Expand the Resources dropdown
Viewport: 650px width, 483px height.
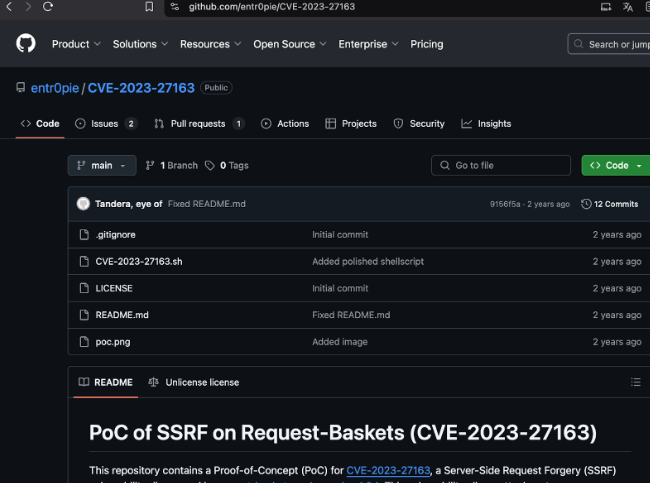(211, 44)
